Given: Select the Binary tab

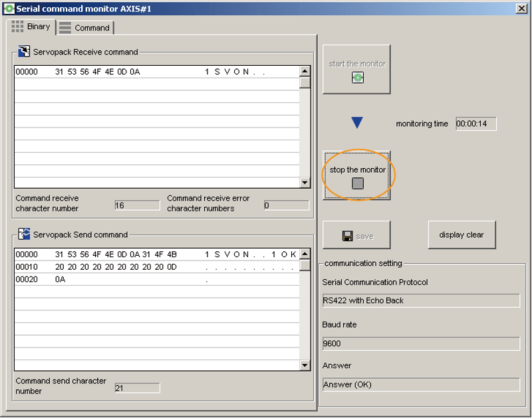Looking at the screenshot, I should 31,27.
